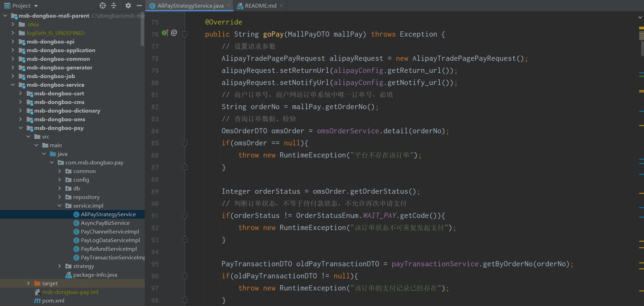Expand the strategy package arrow

59,266
